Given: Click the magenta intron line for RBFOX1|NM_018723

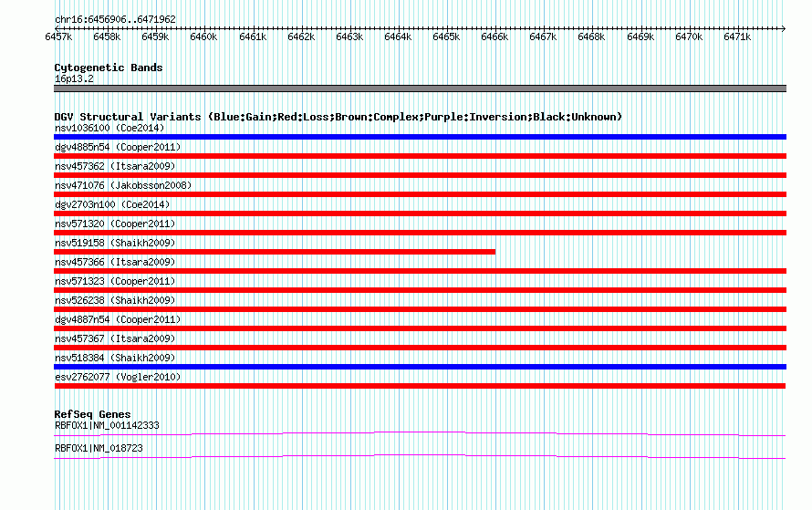Looking at the screenshot, I should pos(420,457).
